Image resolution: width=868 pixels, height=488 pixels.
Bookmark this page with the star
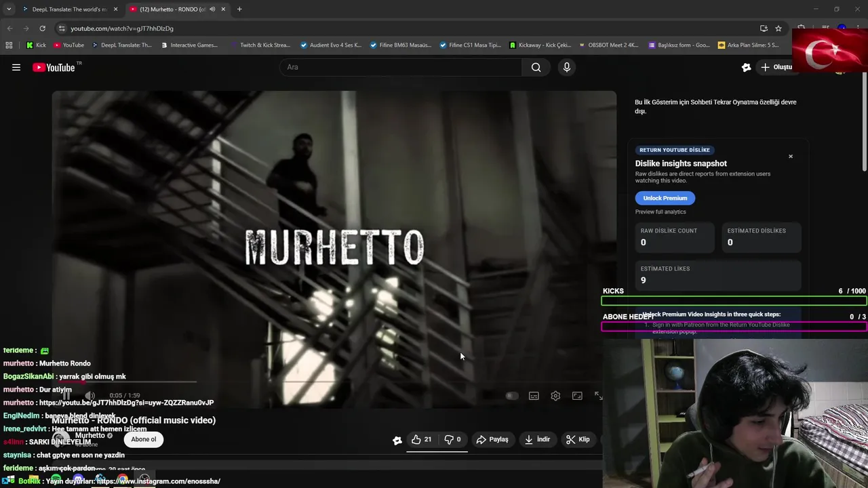778,28
